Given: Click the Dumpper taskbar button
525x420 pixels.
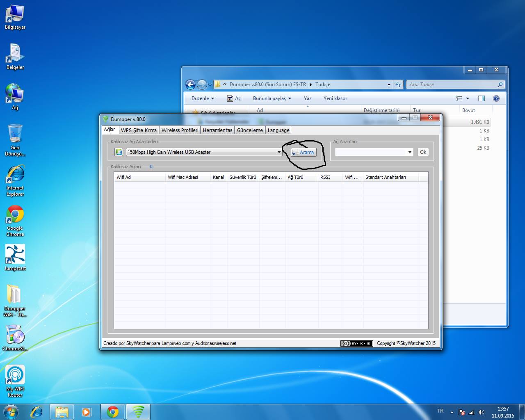Looking at the screenshot, I should point(138,411).
